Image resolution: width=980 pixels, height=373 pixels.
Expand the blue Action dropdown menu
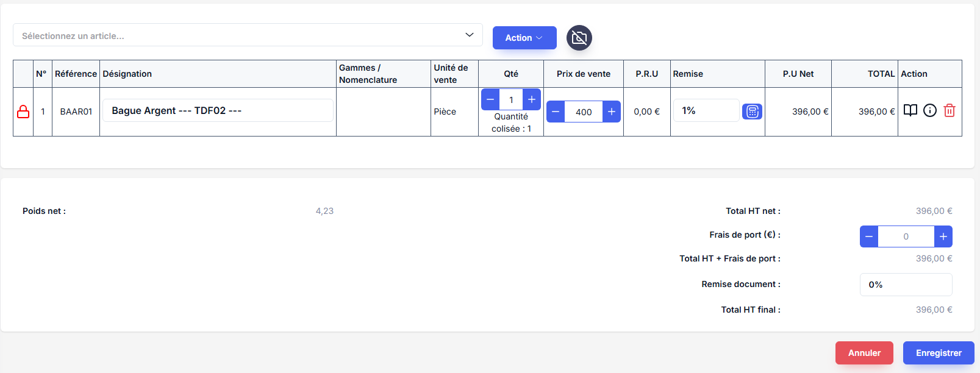[524, 38]
